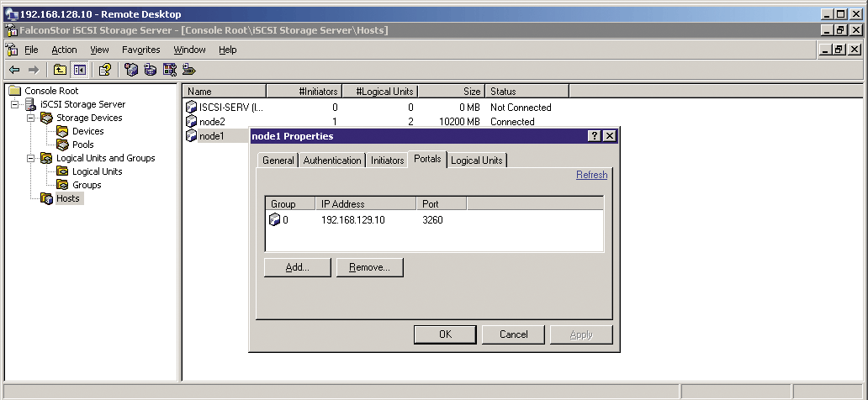Viewport: 868px width, 400px height.
Task: Click the 'Not Connected' status text
Action: coord(521,108)
